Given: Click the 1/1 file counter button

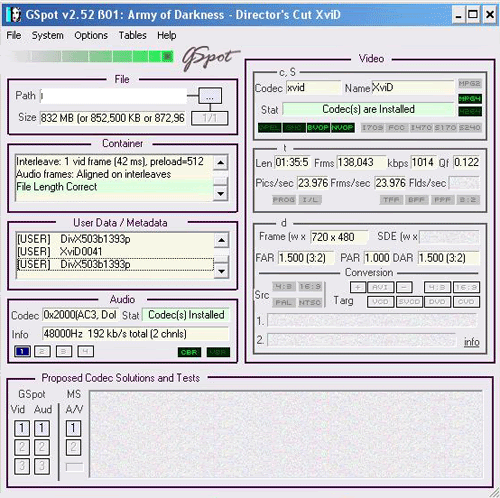Looking at the screenshot, I should coord(210,118).
